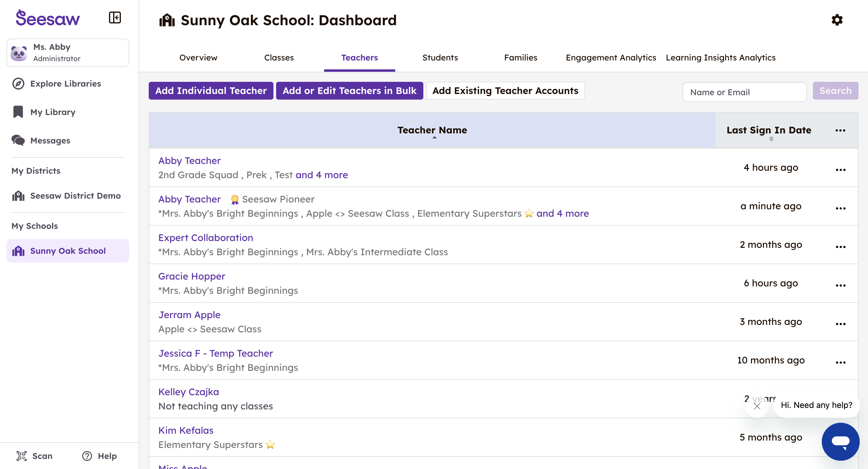
Task: Click Add Individual Teacher button
Action: [211, 91]
